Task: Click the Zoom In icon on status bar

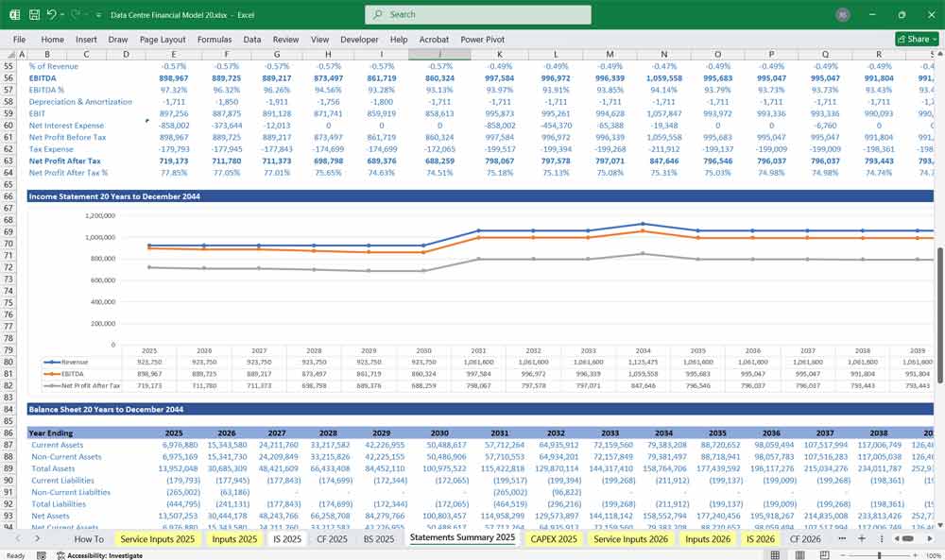Action: click(915, 554)
